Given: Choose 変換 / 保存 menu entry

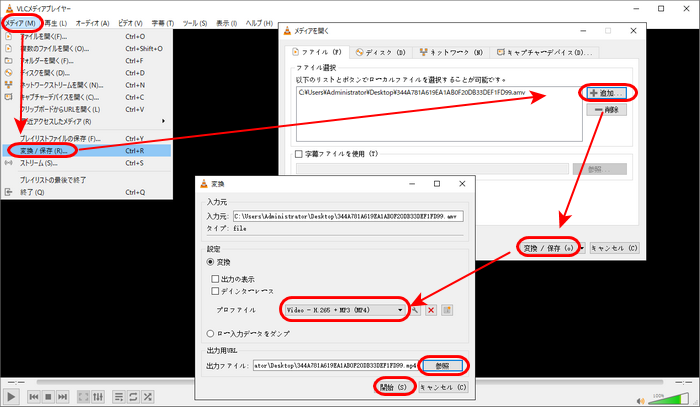Looking at the screenshot, I should (x=87, y=151).
